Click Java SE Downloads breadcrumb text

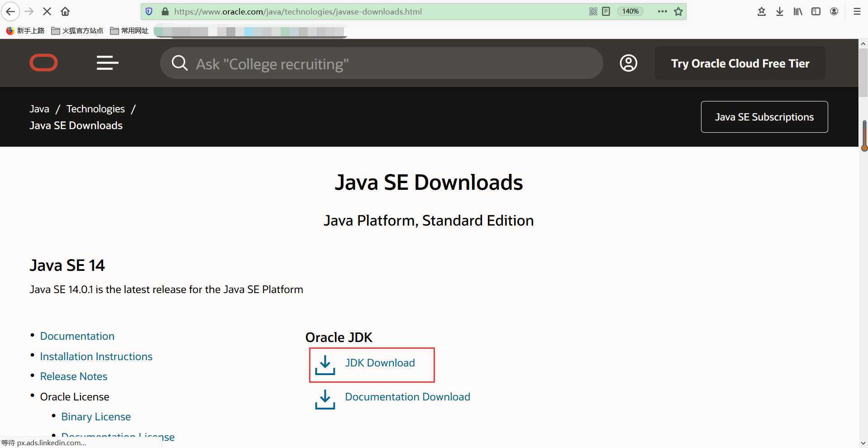[x=76, y=125]
